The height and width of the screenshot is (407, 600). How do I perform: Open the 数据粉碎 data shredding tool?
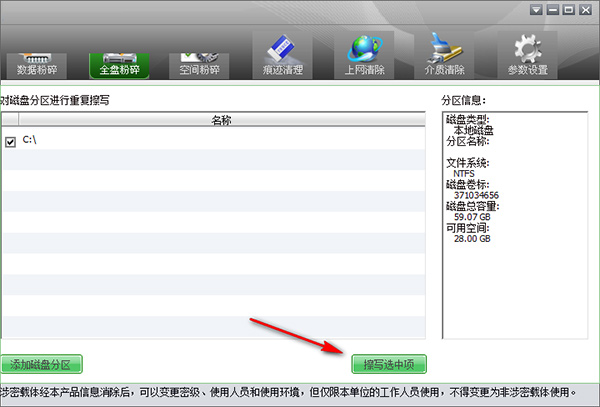37,66
